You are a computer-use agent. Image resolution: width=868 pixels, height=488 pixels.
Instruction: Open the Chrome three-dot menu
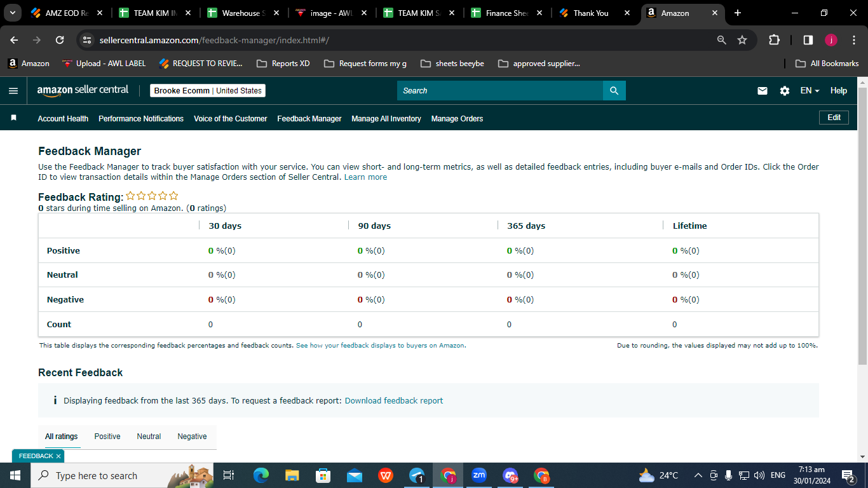click(853, 40)
